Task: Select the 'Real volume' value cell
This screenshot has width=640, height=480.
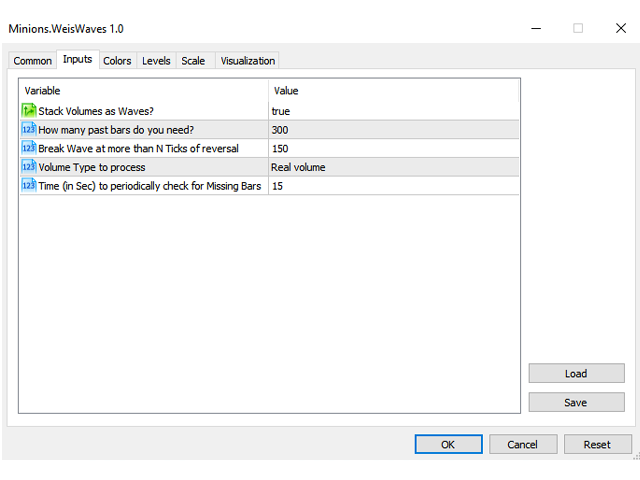Action: click(x=393, y=167)
